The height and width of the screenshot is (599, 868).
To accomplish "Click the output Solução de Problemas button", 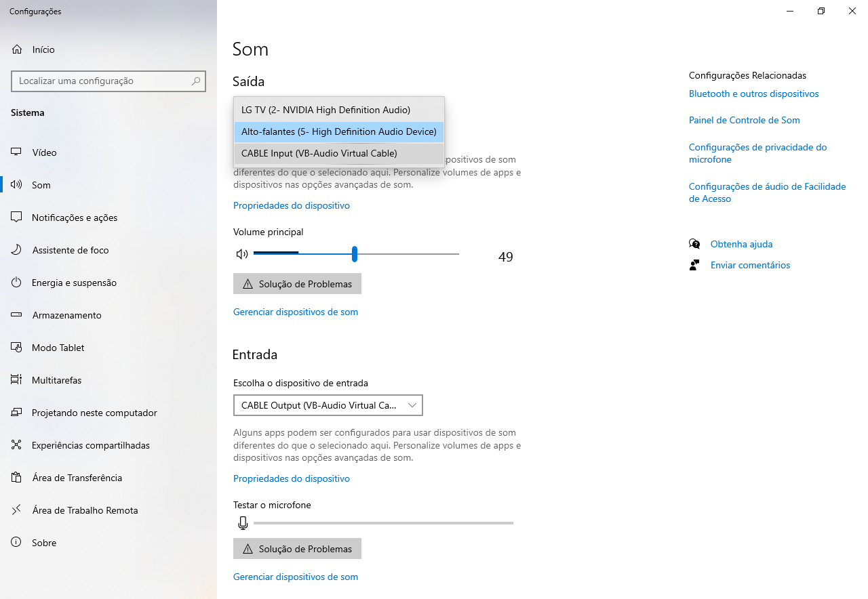I will point(297,284).
